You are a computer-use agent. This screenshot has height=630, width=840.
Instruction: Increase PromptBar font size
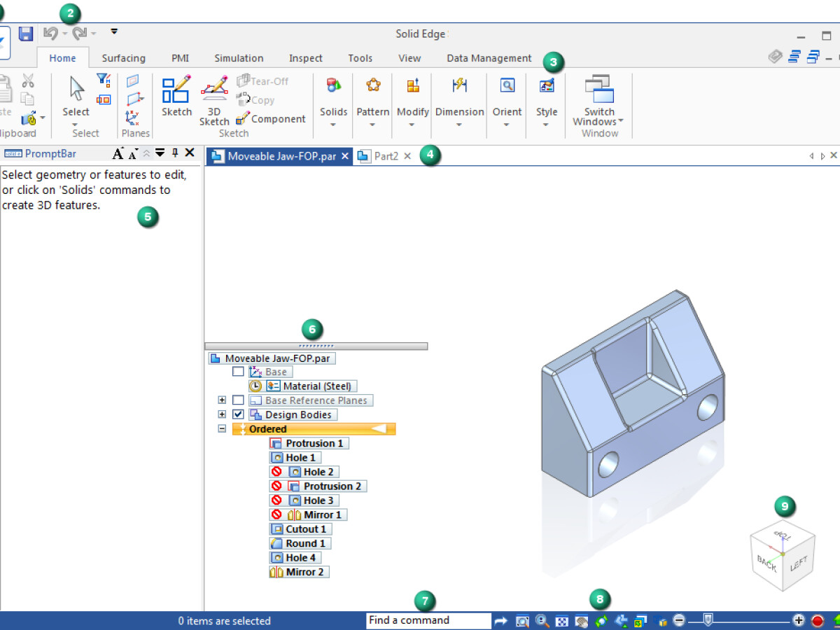[118, 153]
